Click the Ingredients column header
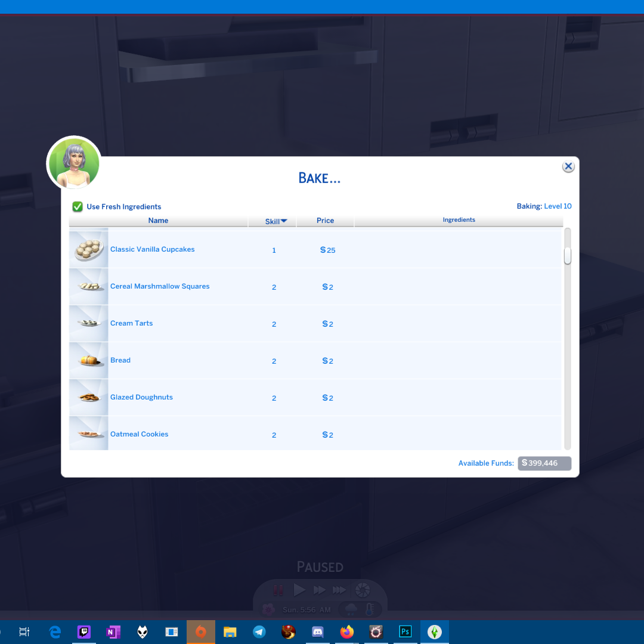The image size is (644, 644). (459, 220)
